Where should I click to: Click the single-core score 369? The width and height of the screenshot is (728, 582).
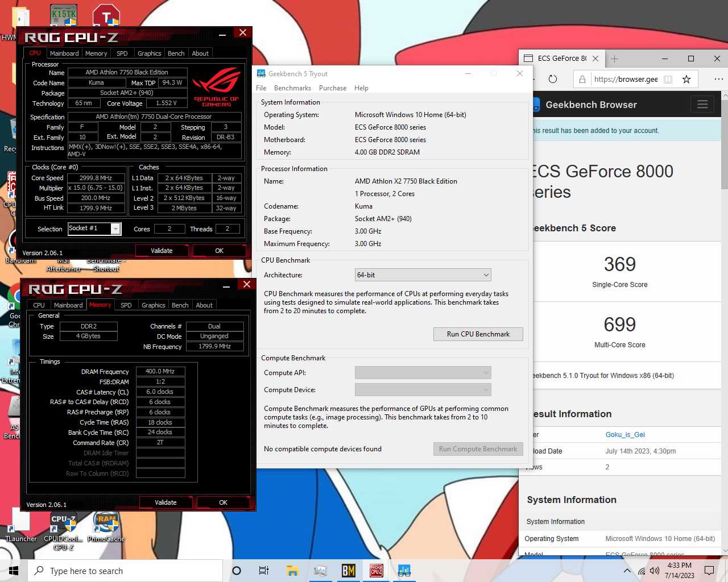tap(620, 264)
